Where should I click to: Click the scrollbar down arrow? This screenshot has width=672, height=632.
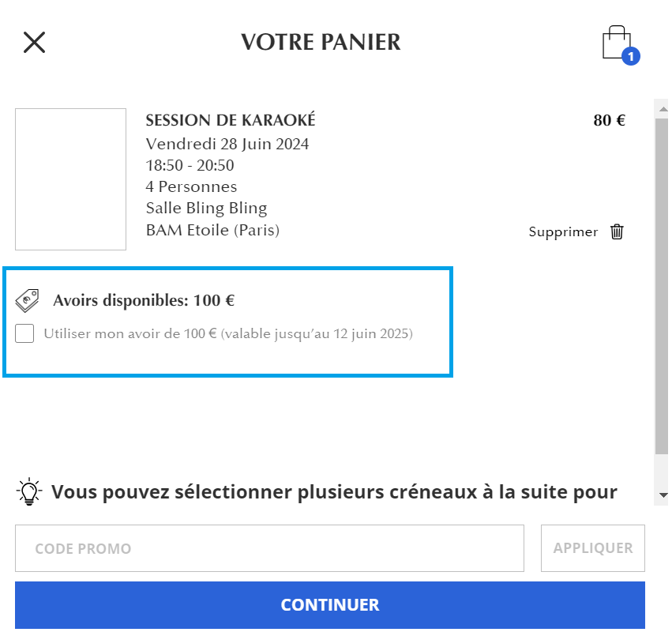[x=663, y=495]
